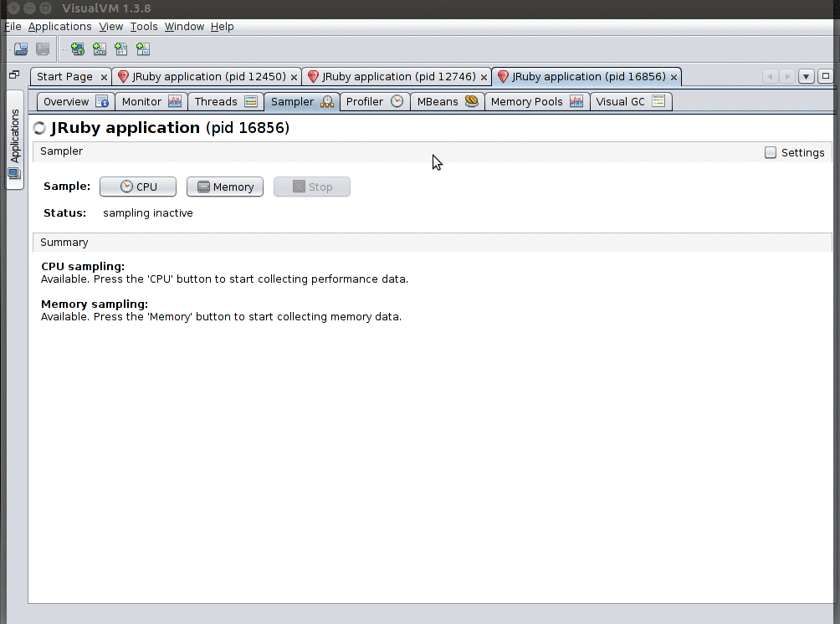Click the Add Remote Host toolbar icon
The image size is (840, 624).
click(x=78, y=49)
